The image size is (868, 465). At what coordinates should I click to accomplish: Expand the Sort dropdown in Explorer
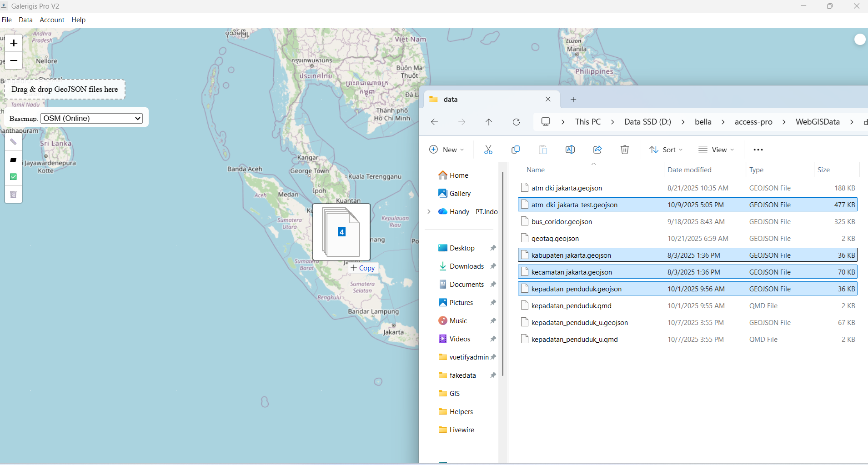point(666,150)
